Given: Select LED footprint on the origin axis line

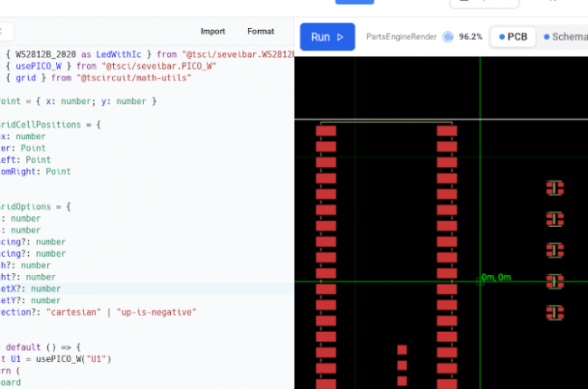Looking at the screenshot, I should [x=555, y=281].
